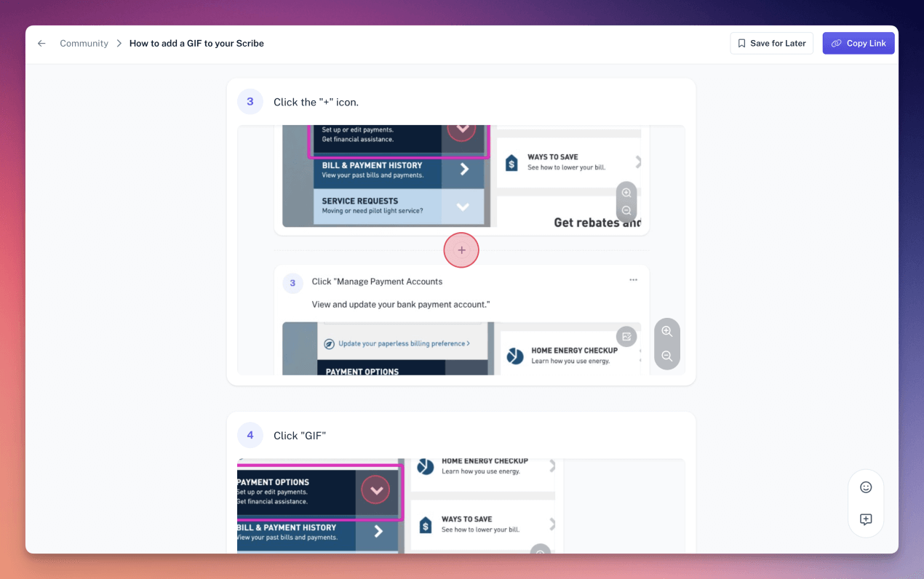This screenshot has height=579, width=924.
Task: Zoom out on the Manage Payment Accounts screenshot
Action: [666, 356]
